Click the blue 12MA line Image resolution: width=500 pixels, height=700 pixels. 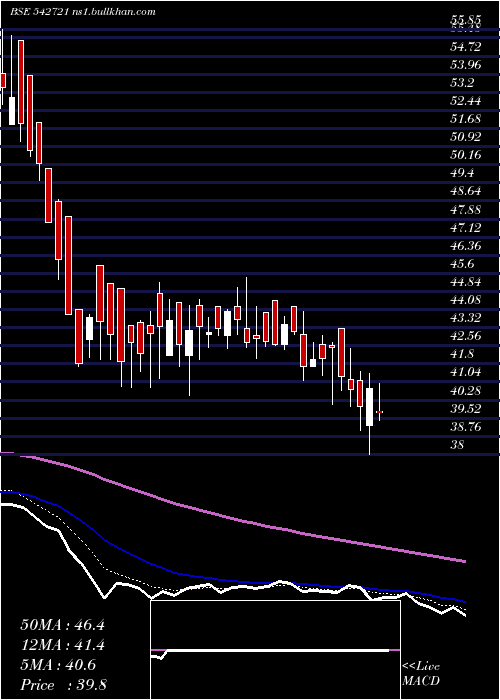tap(232, 581)
